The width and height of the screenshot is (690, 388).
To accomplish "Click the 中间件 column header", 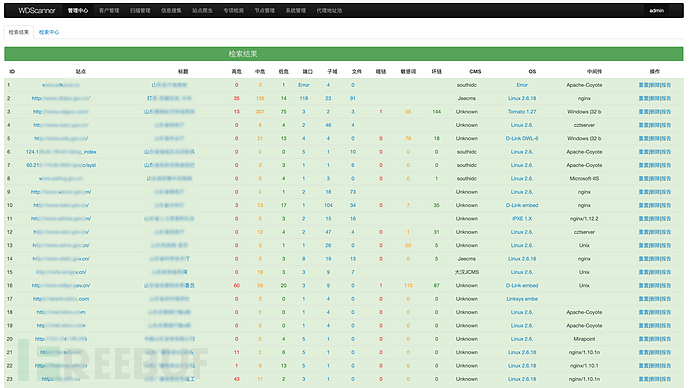I will point(595,71).
